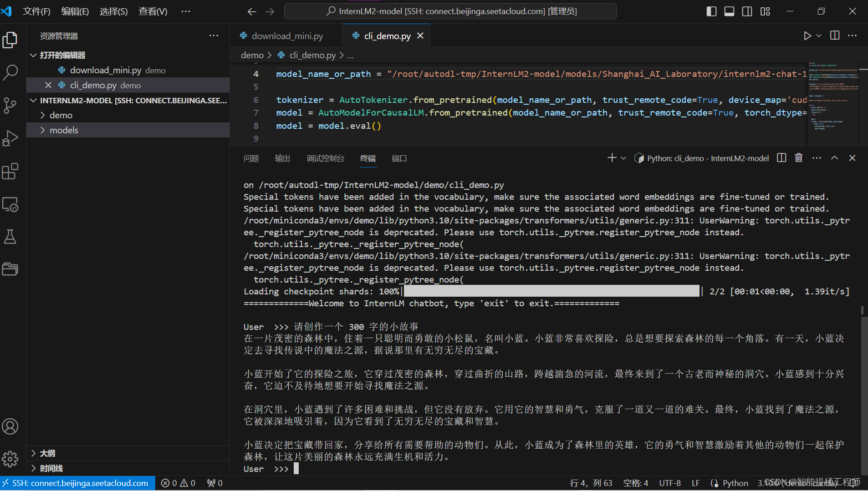Switch to 输出 output panel tab
Viewport: 868px width, 491px height.
(x=282, y=158)
